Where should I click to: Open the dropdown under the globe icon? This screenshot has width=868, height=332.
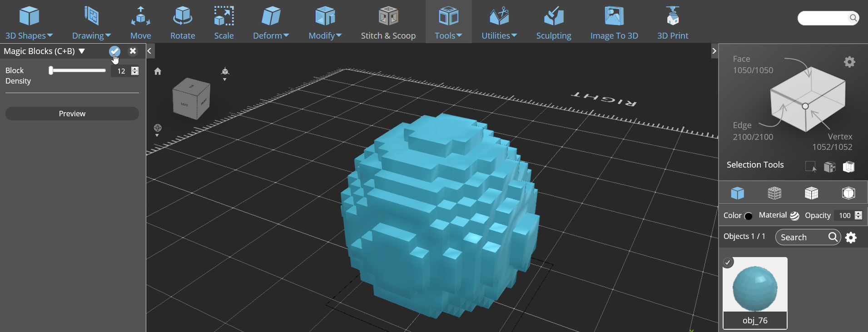pyautogui.click(x=157, y=135)
